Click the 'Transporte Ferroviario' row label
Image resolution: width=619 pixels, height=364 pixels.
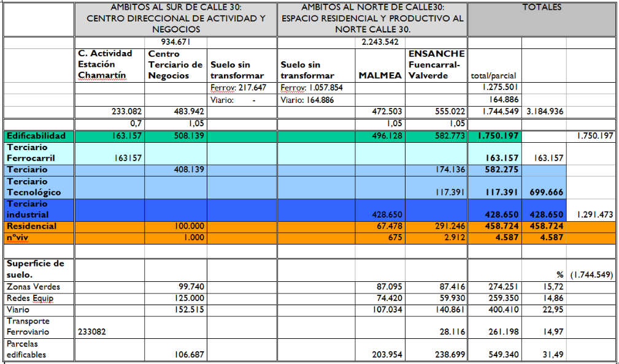[28, 327]
